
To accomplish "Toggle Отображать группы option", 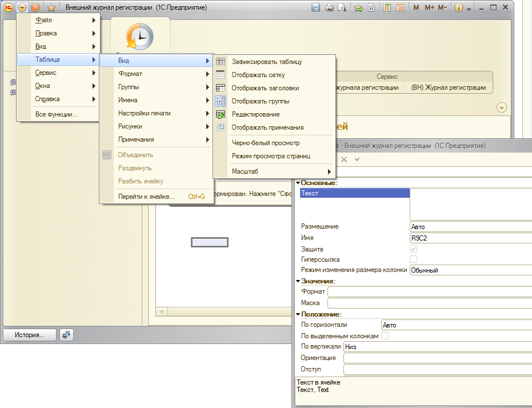I will point(274,101).
